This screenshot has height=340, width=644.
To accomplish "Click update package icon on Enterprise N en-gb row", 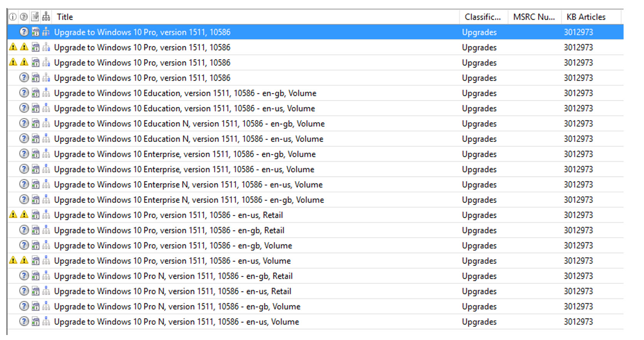I will (x=35, y=200).
